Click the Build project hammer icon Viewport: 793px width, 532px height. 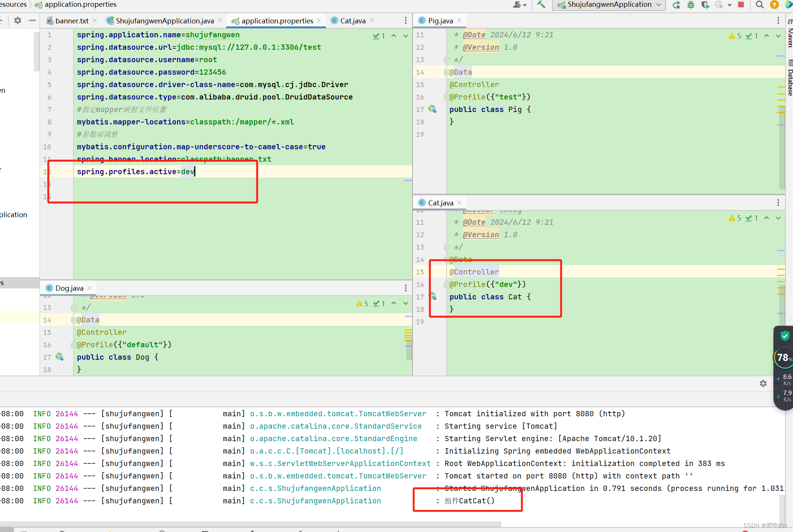541,5
